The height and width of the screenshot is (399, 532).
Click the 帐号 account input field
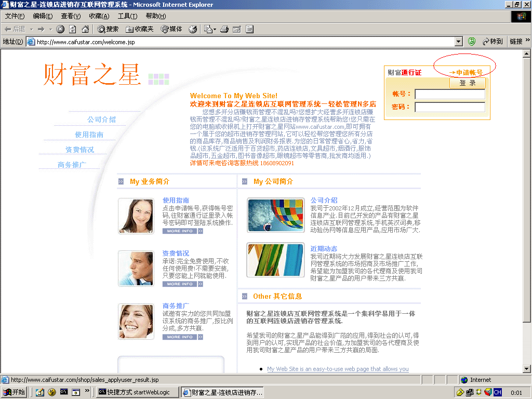point(449,95)
